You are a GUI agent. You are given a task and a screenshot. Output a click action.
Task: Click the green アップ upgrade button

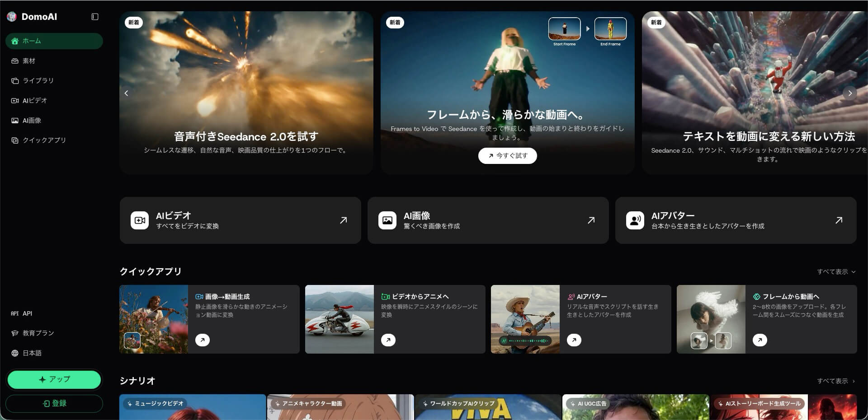(54, 379)
